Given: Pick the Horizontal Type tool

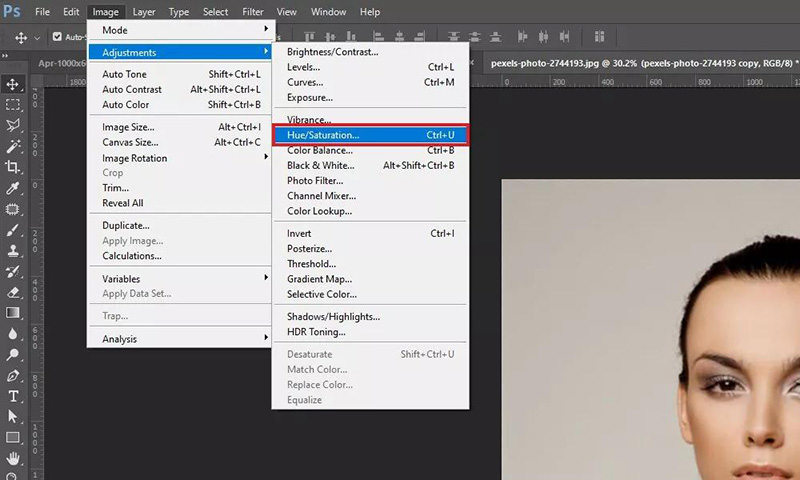Looking at the screenshot, I should tap(14, 396).
